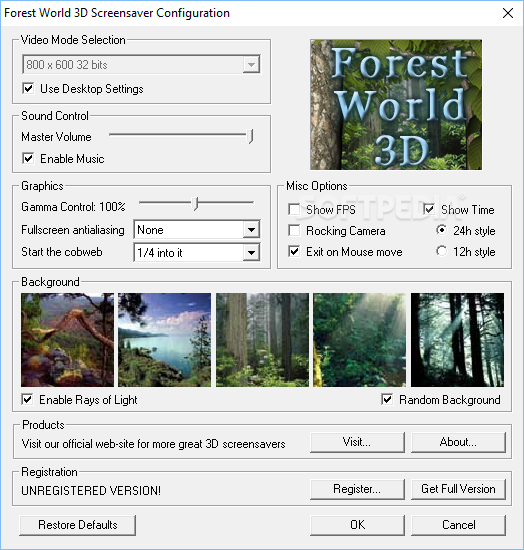Click the Gamma Control: 100% label
This screenshot has width=524, height=550.
pos(73,207)
